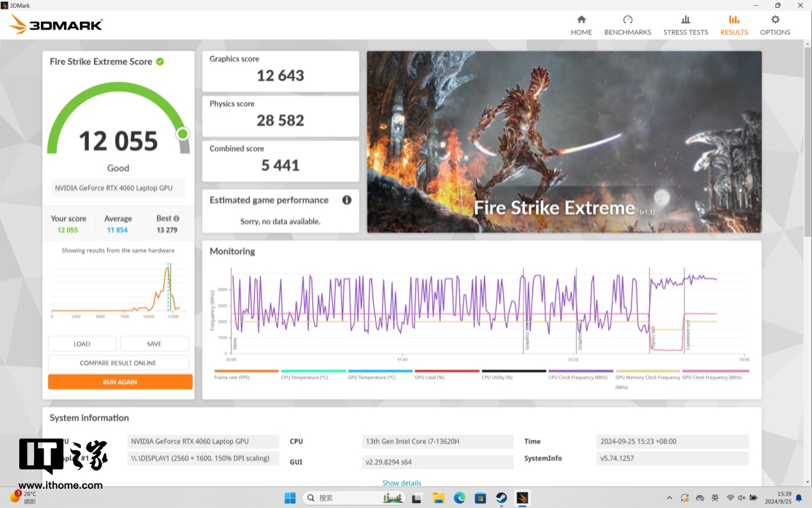Click the Fire Strike Extreme banner image
Viewport: 812px width, 508px height.
coord(564,141)
